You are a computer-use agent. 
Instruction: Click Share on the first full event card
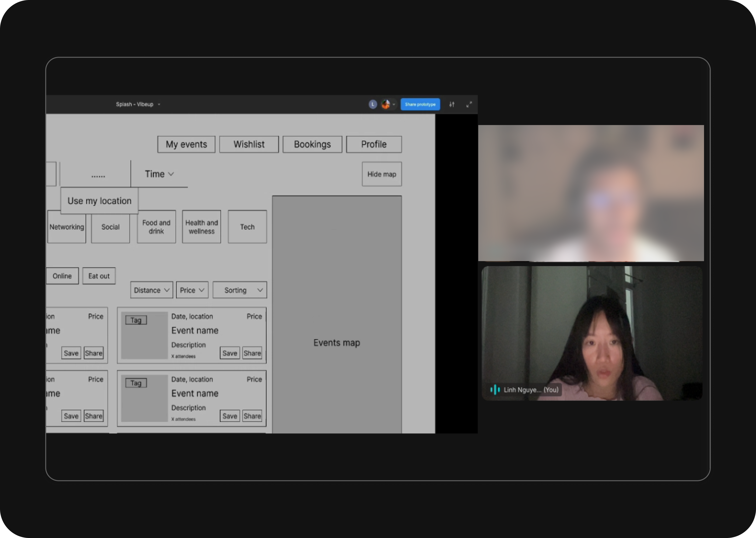point(252,353)
